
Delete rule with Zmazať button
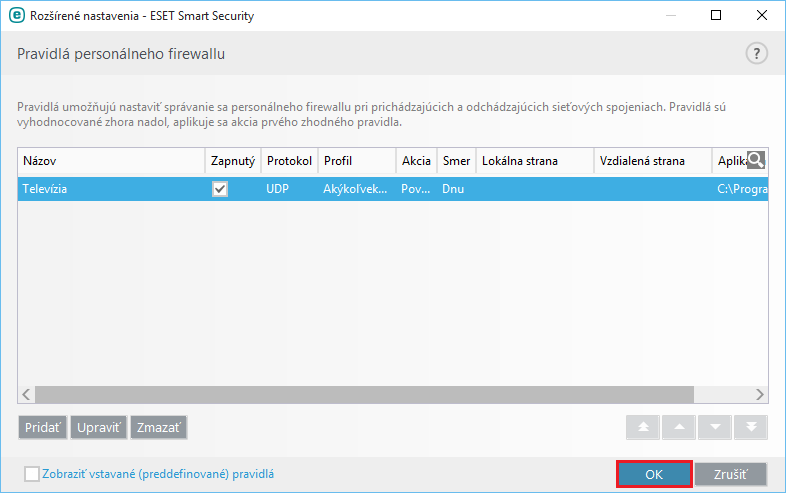[x=159, y=427]
